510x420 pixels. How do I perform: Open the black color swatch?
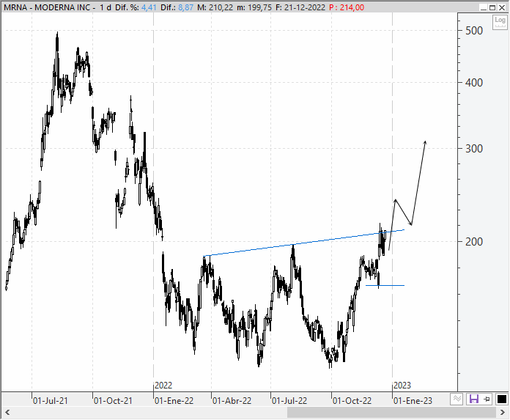pyautogui.click(x=501, y=399)
